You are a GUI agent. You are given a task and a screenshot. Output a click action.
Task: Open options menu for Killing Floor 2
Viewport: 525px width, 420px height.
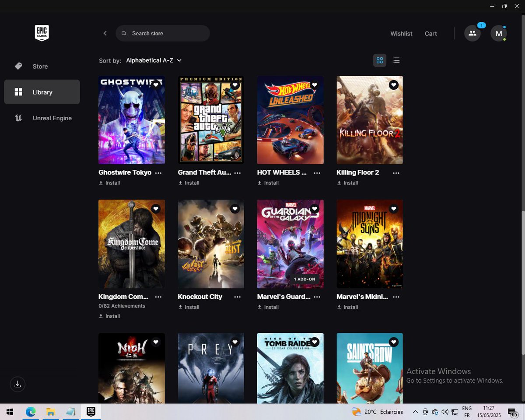tap(396, 173)
